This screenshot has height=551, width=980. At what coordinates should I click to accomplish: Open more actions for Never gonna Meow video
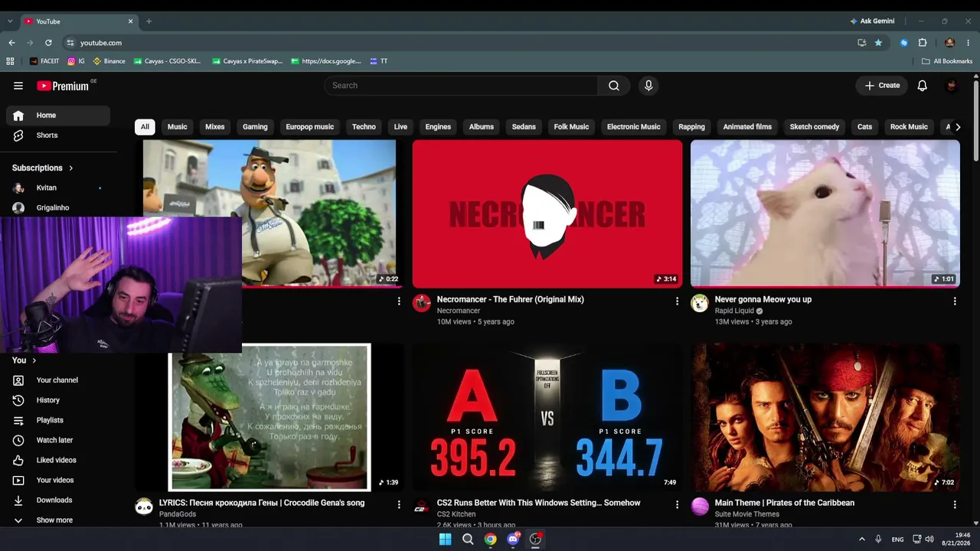click(955, 302)
